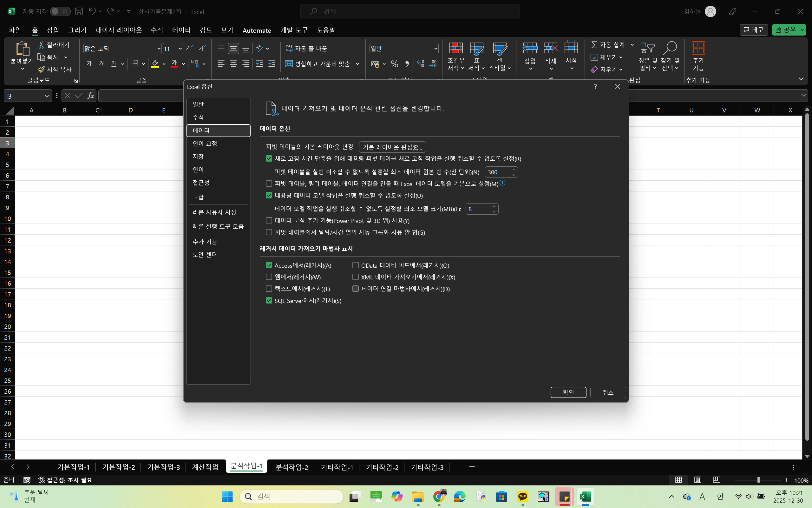
Task: Open Conditional Formatting (조건부 서식)
Action: (456, 57)
